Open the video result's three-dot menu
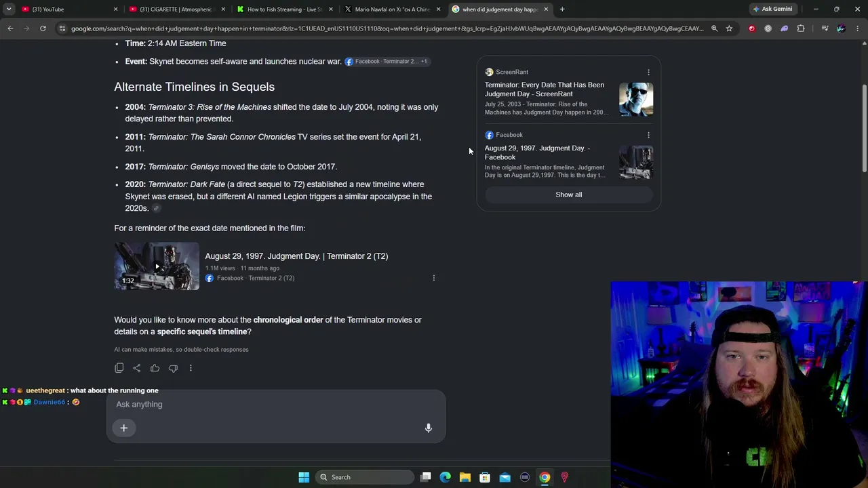Viewport: 868px width, 488px height. [434, 278]
